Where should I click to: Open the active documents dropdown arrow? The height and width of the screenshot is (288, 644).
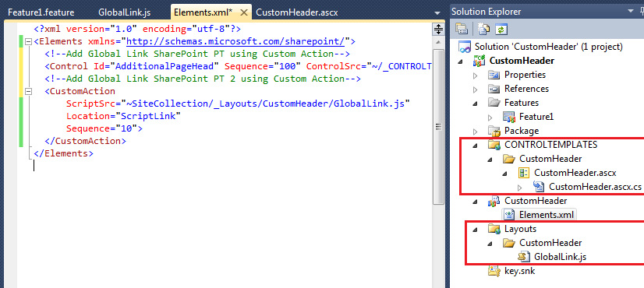[x=437, y=13]
